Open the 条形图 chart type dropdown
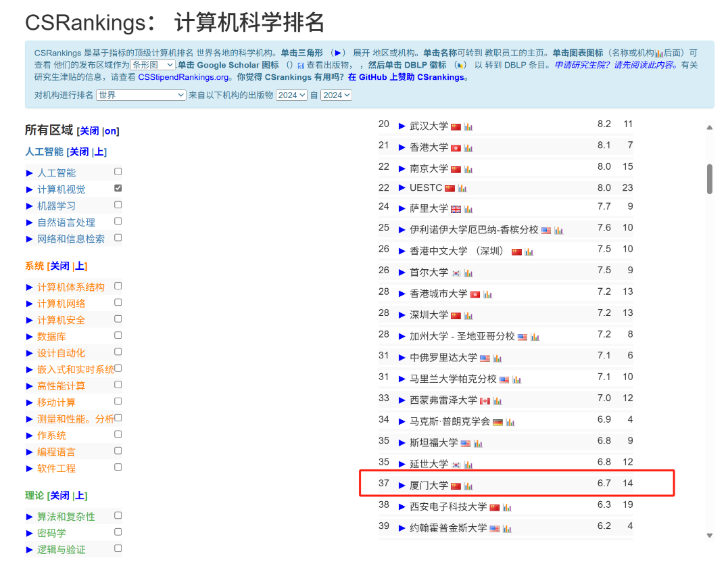Screen dimensions: 728x562 tap(153, 65)
